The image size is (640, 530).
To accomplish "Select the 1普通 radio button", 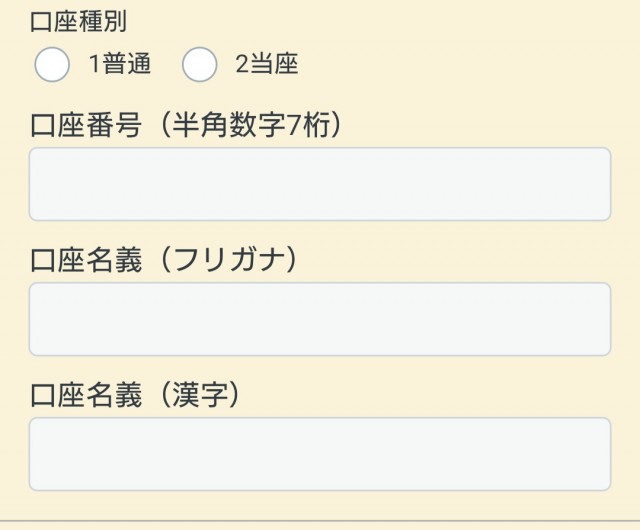I will point(52,65).
